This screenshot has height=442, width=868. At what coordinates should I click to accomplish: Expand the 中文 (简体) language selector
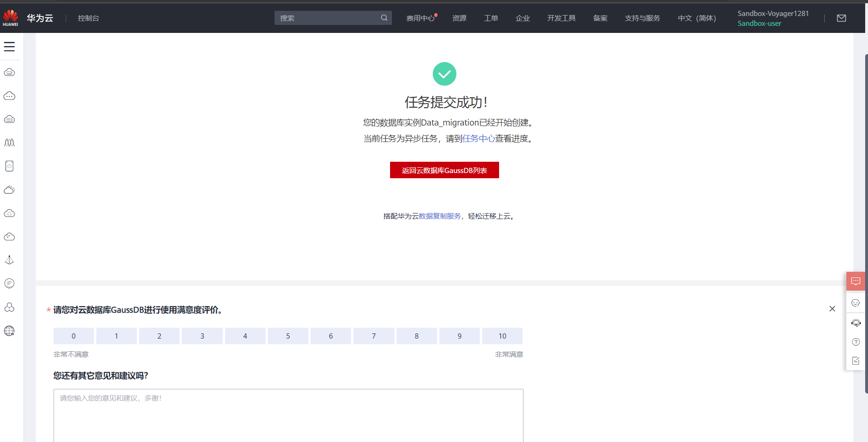coord(696,18)
